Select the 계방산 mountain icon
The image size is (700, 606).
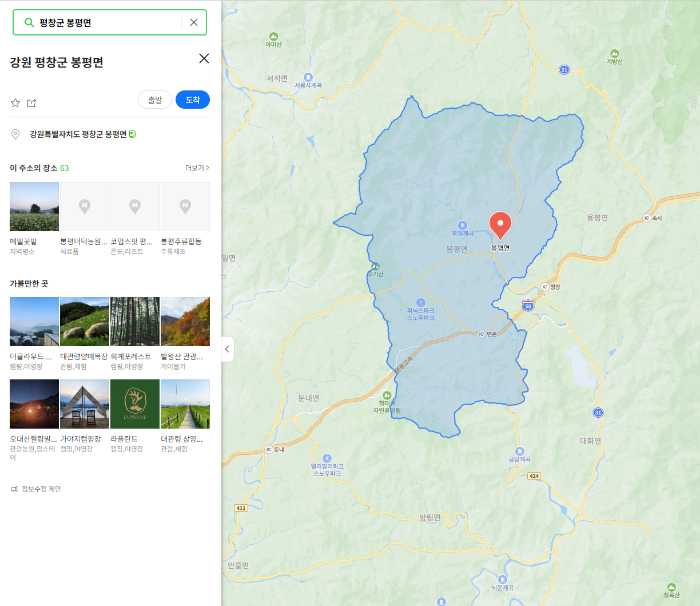pyautogui.click(x=614, y=53)
